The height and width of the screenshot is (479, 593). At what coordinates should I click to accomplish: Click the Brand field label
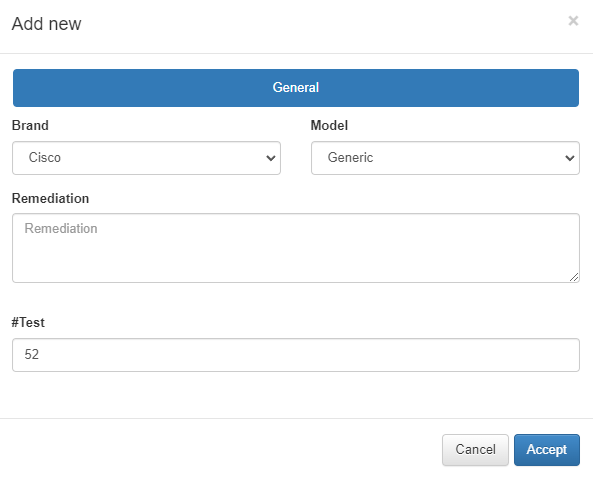[x=30, y=126]
